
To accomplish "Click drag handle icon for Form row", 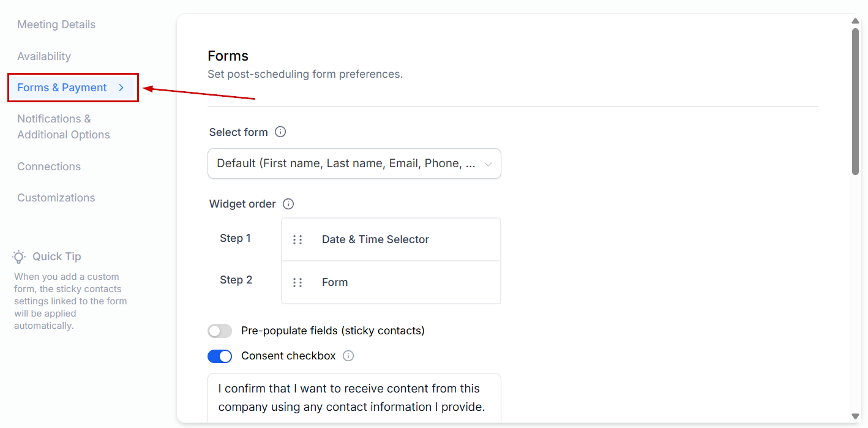I will [297, 282].
